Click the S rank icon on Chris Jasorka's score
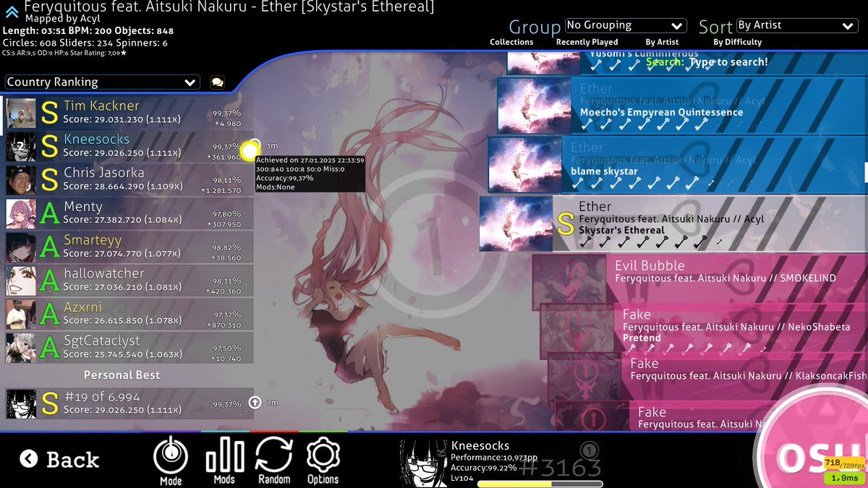The image size is (868, 488). pyautogui.click(x=48, y=181)
